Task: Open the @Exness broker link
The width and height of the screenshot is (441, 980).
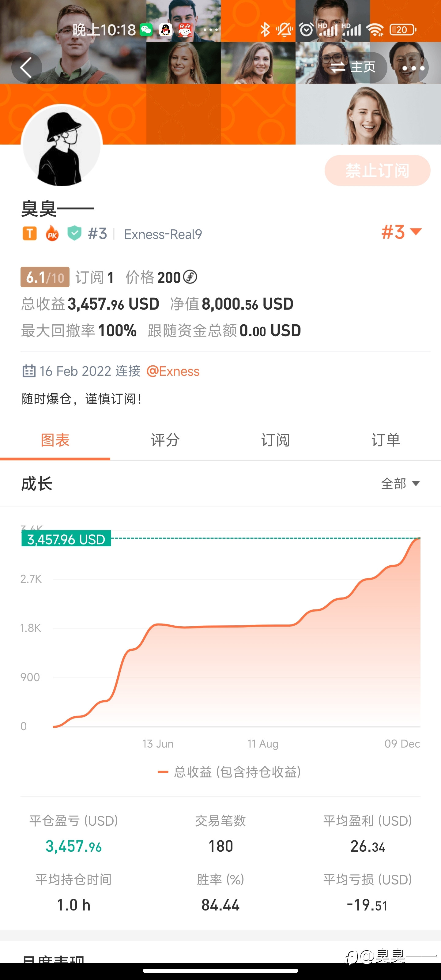Action: click(173, 371)
